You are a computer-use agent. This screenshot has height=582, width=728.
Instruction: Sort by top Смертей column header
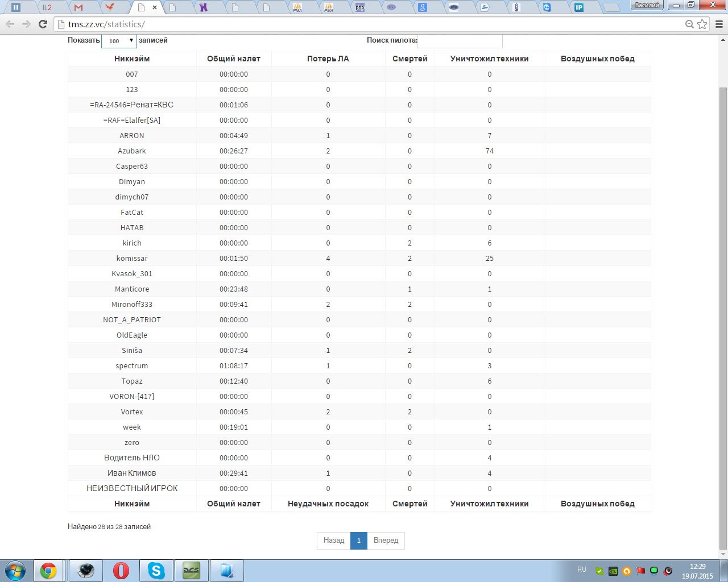coord(409,59)
